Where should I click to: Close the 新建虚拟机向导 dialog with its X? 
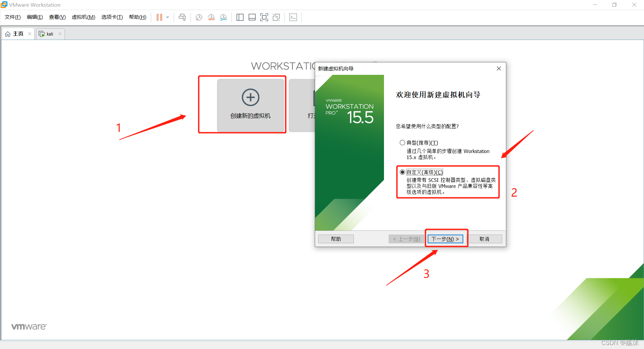coord(499,68)
